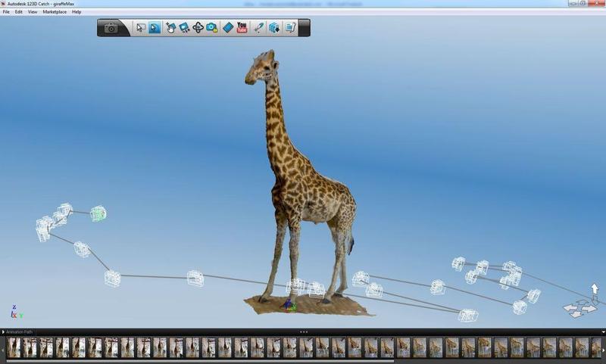Open the View menu
This screenshot has width=606, height=364.
(33, 12)
